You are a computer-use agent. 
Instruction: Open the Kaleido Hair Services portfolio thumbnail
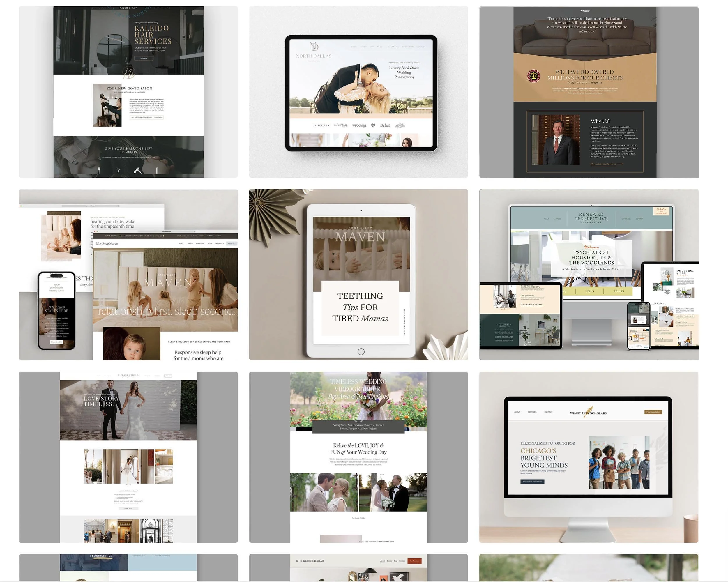128,92
